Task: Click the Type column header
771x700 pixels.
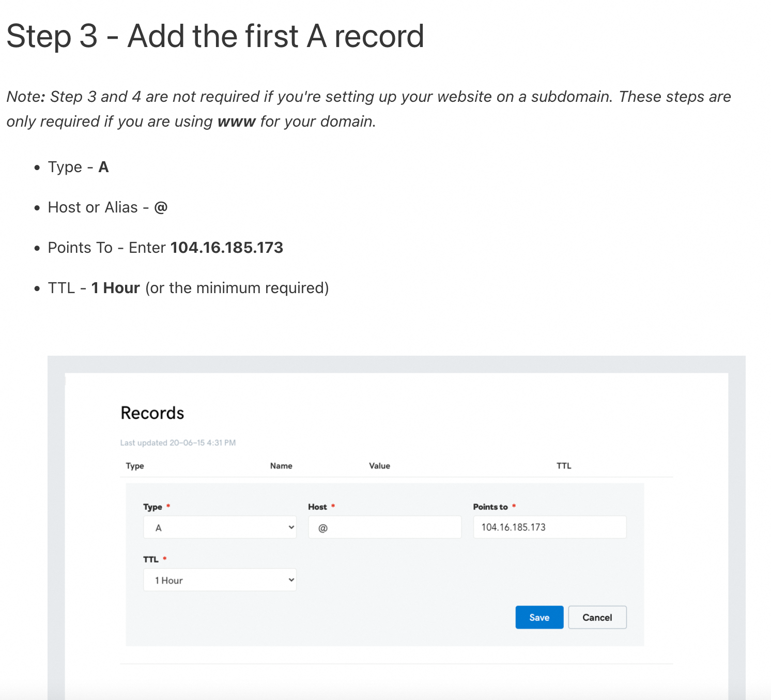Action: [x=135, y=466]
